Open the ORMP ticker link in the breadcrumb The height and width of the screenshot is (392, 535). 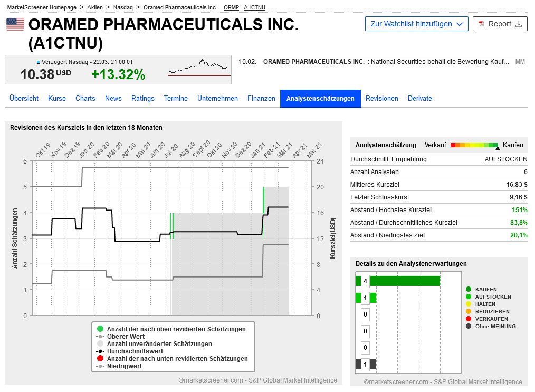pyautogui.click(x=231, y=7)
